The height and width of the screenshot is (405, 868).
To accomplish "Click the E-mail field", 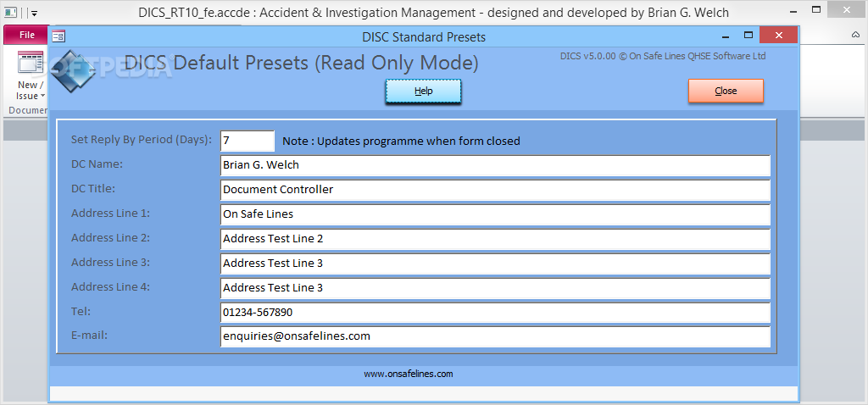I will pos(495,336).
